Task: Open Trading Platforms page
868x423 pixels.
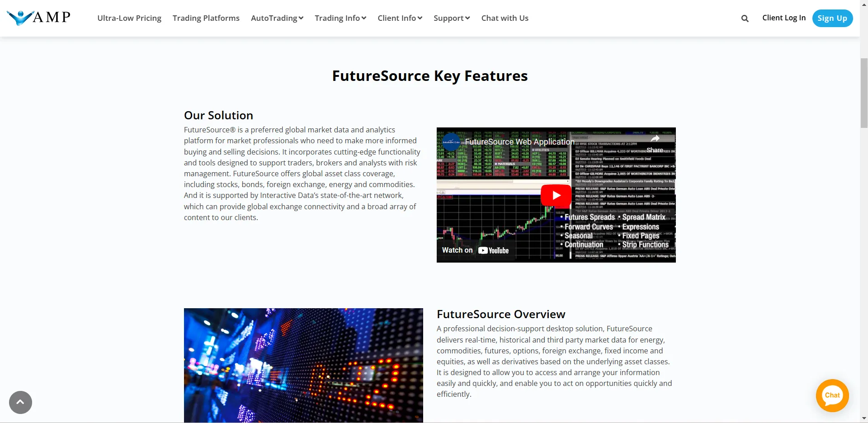Action: tap(206, 18)
